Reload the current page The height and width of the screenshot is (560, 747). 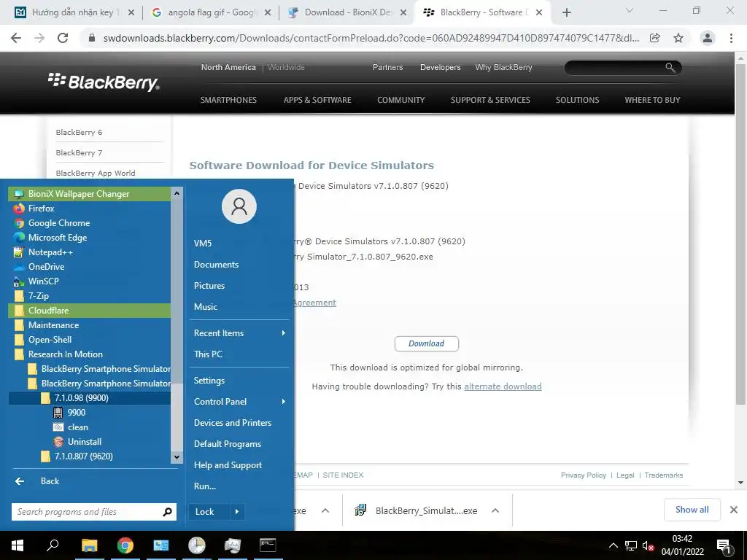(x=63, y=38)
